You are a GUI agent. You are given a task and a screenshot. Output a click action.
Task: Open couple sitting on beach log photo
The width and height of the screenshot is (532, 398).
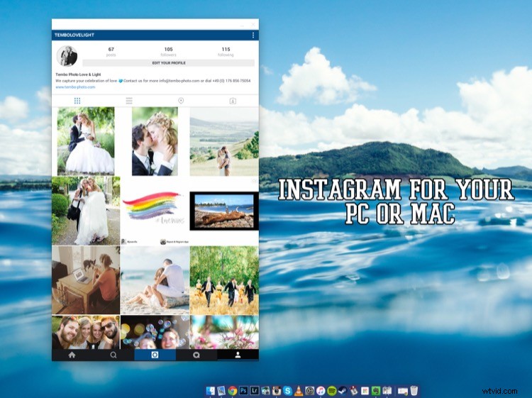pyautogui.click(x=155, y=280)
